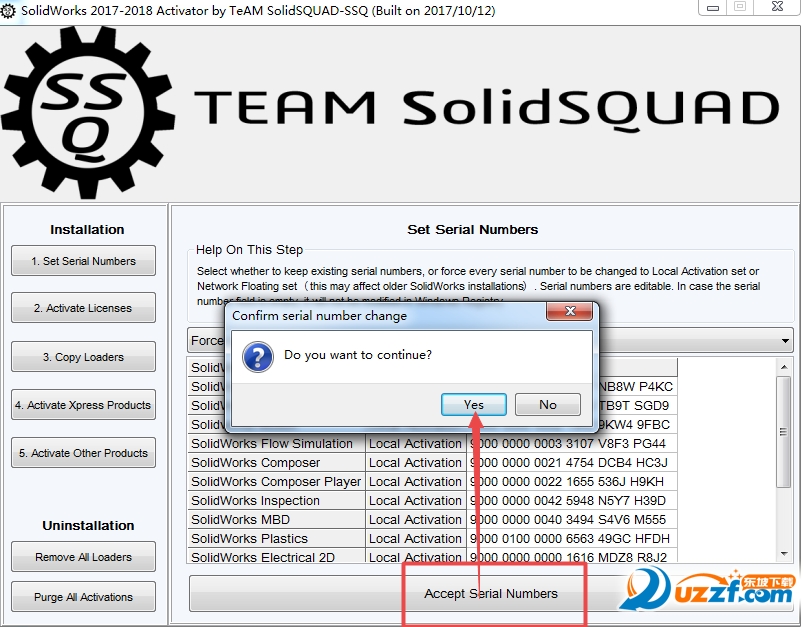Click Local Activation in the MBD row
This screenshot has height=627, width=803.
[416, 519]
